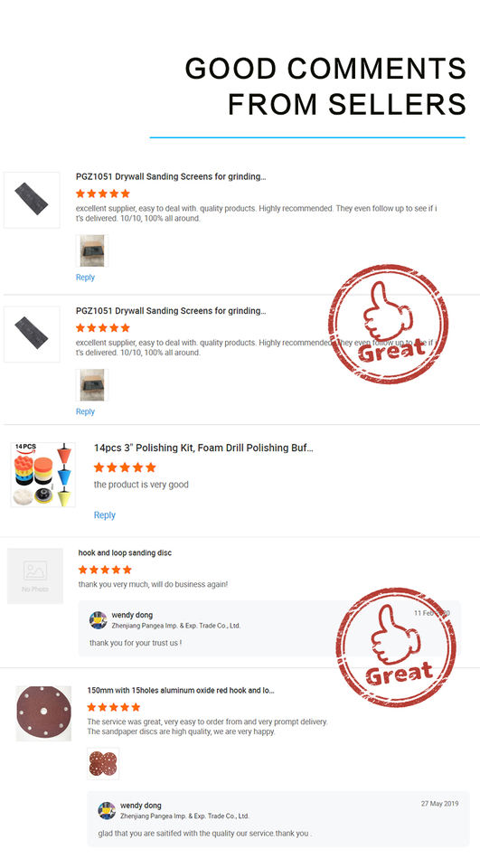Open the hook and loop sanding disc title
Viewport: 480px width, 868px height.
(125, 553)
